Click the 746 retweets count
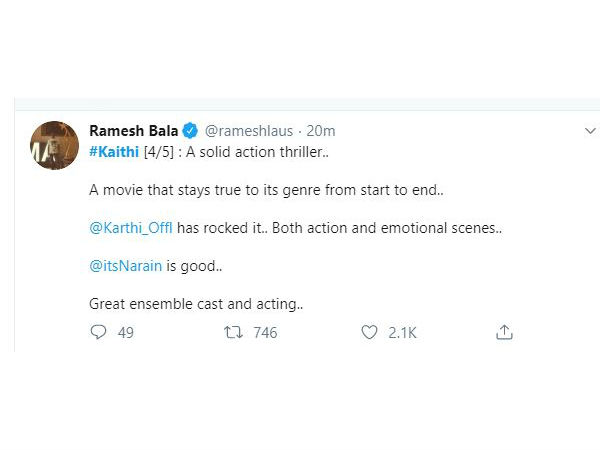Screen dimensions: 600x450 (265, 332)
